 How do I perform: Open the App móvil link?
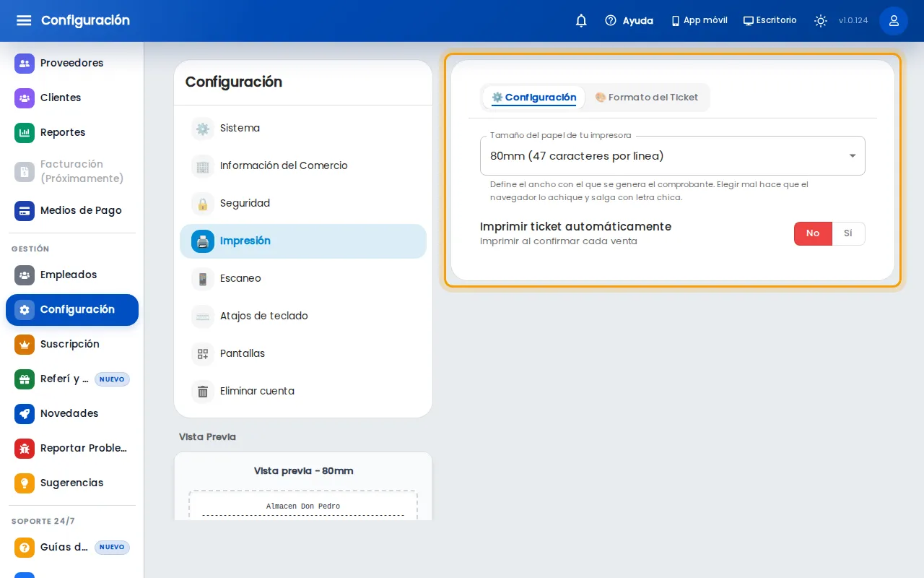click(699, 20)
